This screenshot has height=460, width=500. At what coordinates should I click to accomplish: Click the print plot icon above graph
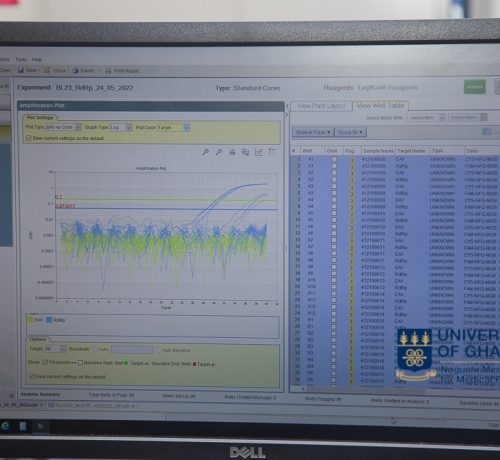232,152
